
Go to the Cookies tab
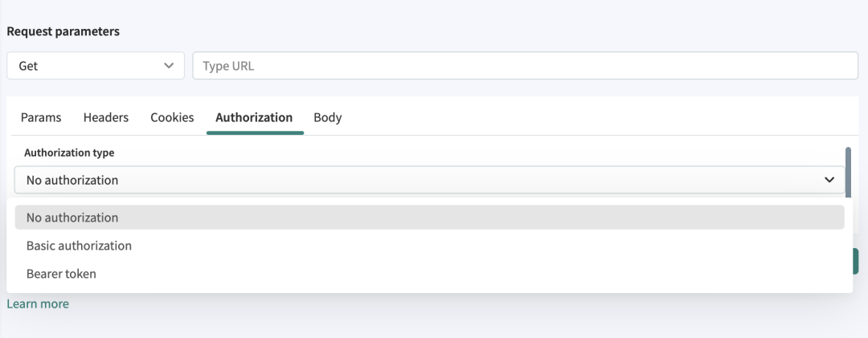pos(172,117)
